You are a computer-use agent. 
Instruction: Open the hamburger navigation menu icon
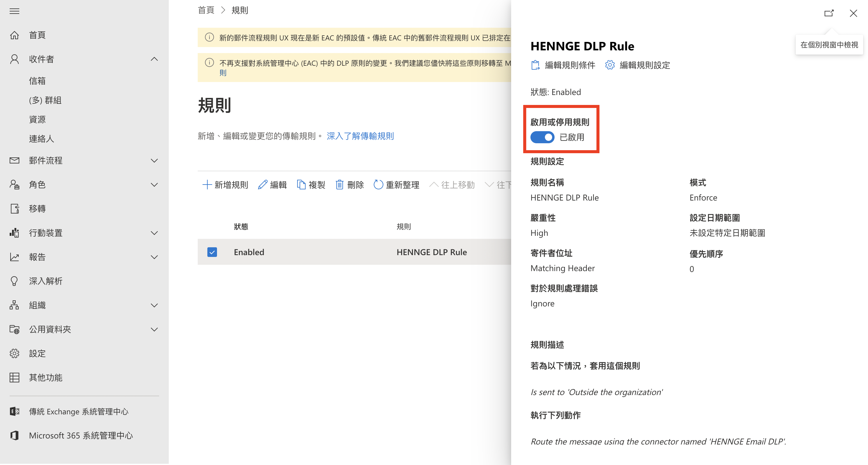[14, 11]
